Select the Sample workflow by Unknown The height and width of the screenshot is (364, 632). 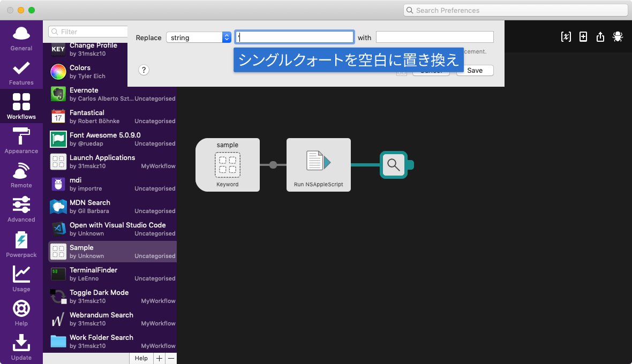coord(107,251)
